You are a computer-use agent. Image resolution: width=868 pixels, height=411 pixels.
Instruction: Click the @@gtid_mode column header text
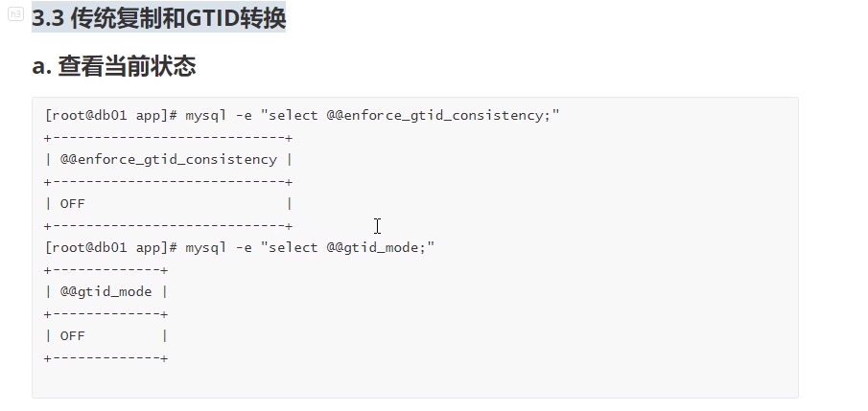pos(106,291)
